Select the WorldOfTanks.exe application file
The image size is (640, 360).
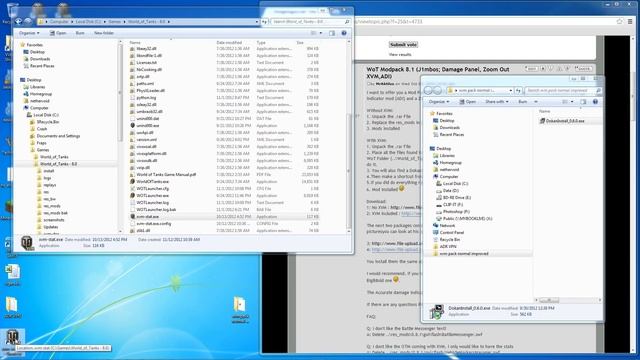152,181
